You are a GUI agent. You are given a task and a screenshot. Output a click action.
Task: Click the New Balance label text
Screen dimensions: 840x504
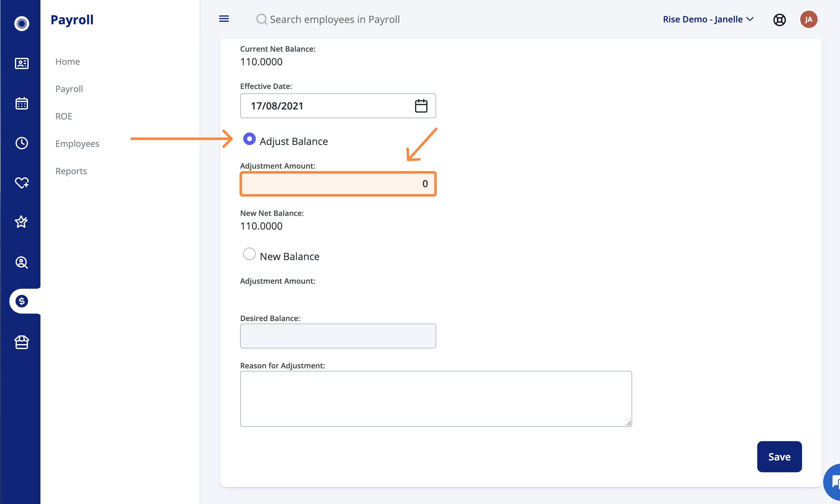point(289,256)
